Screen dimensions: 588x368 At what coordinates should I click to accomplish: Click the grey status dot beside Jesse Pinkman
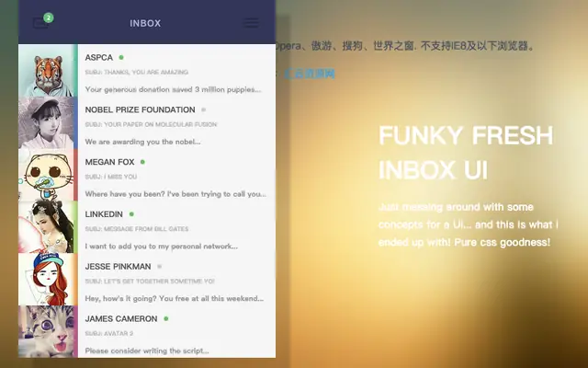coord(159,266)
